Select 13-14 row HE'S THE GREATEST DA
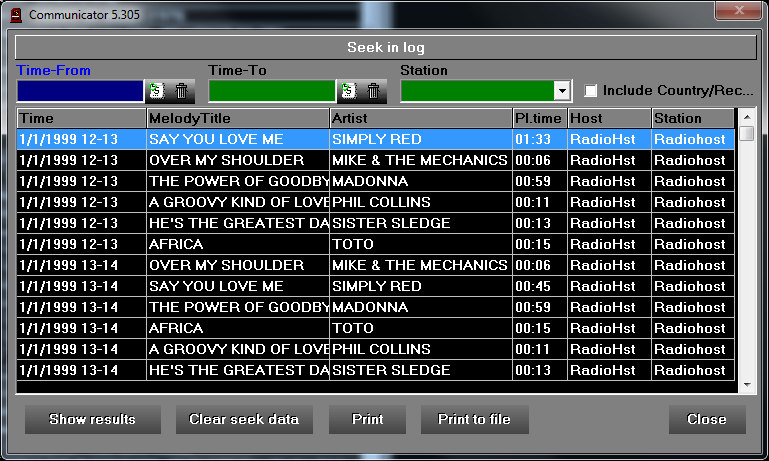 tap(376, 370)
